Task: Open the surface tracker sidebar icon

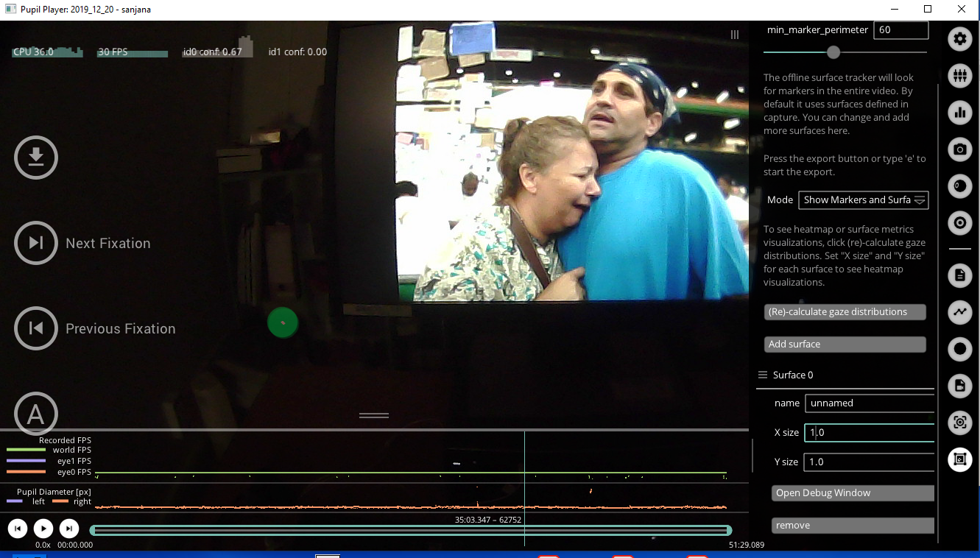Action: click(959, 459)
